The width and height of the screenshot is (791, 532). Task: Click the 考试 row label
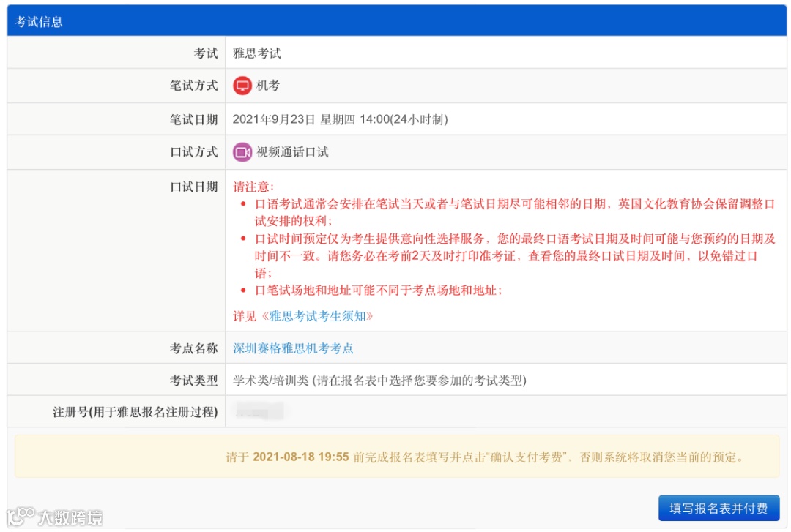point(206,53)
